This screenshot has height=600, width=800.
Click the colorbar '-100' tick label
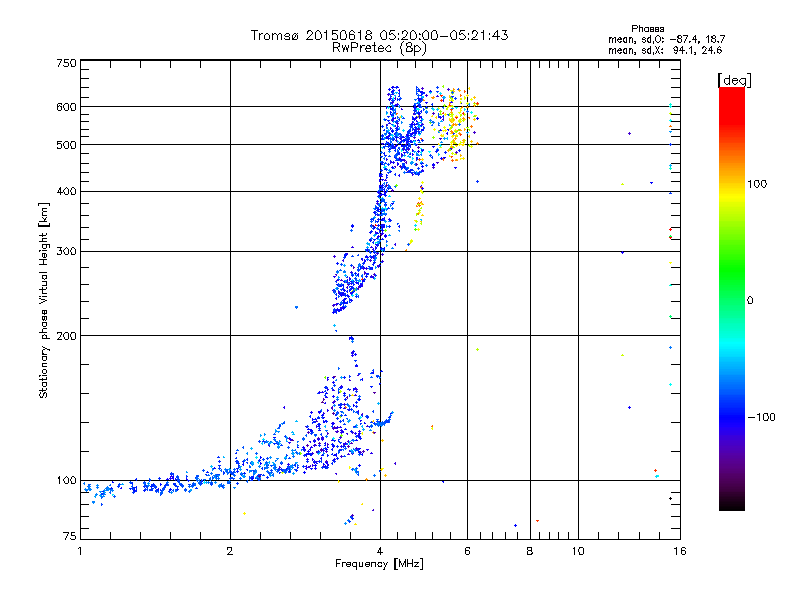tap(761, 417)
